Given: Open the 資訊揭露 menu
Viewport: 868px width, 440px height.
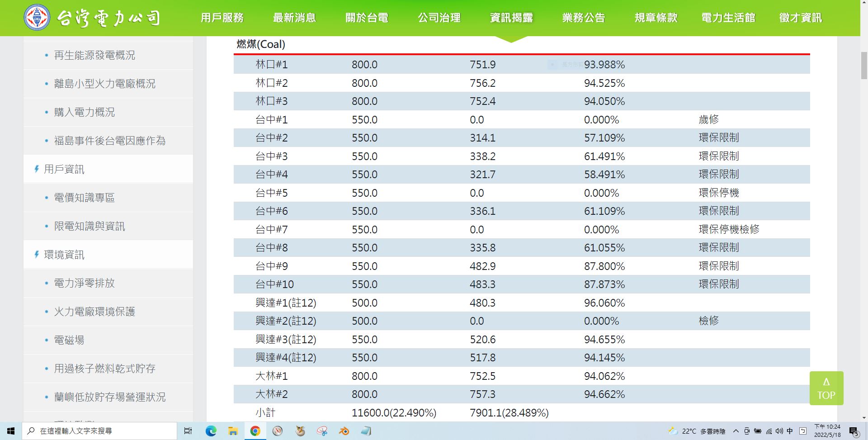Looking at the screenshot, I should [511, 18].
